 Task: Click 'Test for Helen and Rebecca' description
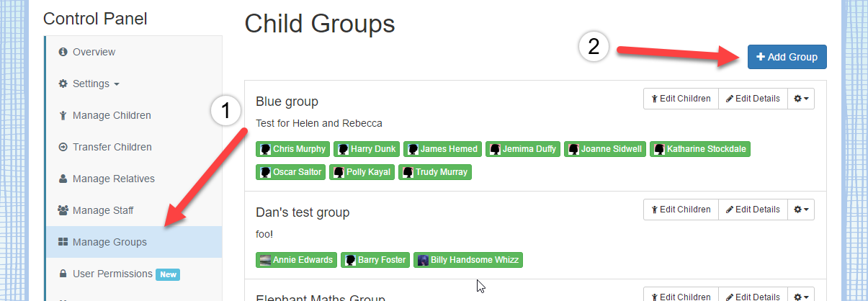point(319,123)
